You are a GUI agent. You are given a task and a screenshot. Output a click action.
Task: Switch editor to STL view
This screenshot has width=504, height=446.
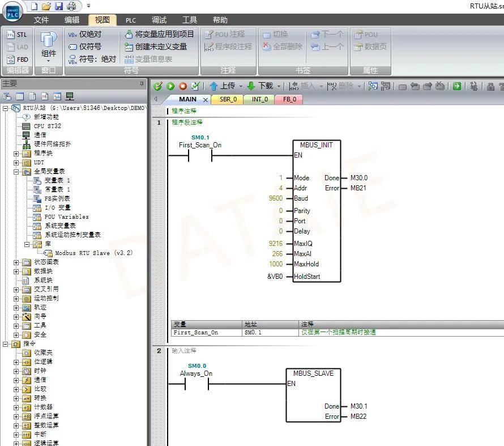tap(18, 35)
